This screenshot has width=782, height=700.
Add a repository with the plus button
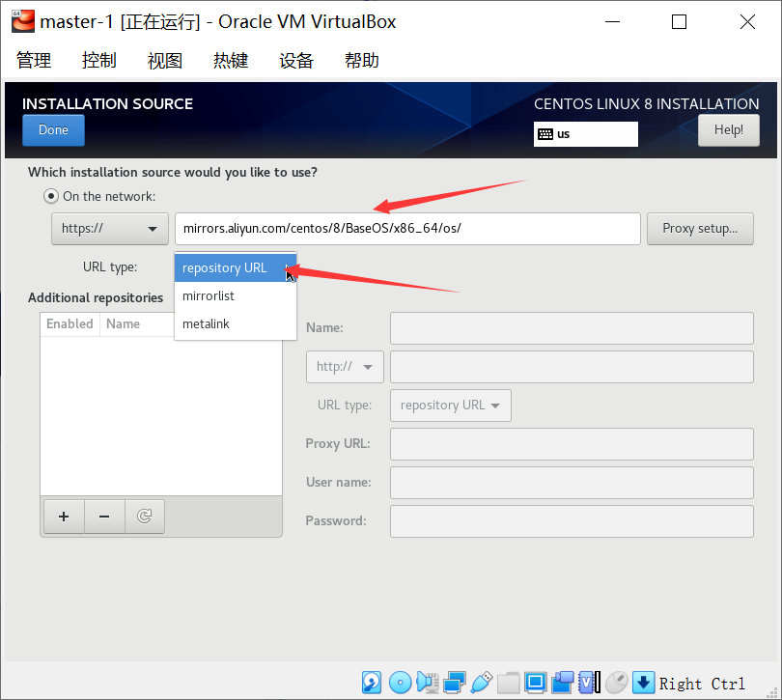click(64, 517)
